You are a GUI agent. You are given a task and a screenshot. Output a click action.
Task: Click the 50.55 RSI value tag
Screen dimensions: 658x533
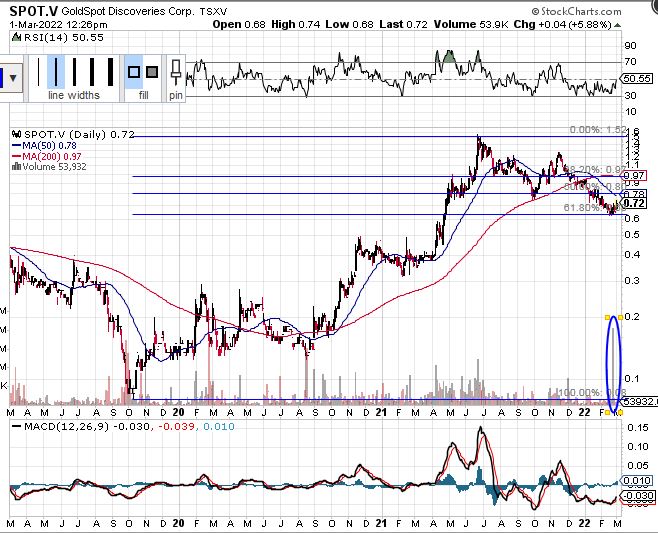pyautogui.click(x=637, y=78)
